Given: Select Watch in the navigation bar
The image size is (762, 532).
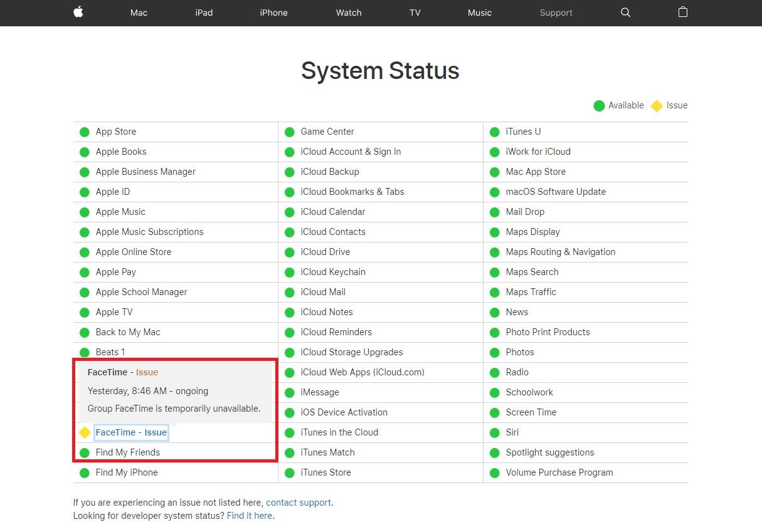Looking at the screenshot, I should [349, 13].
